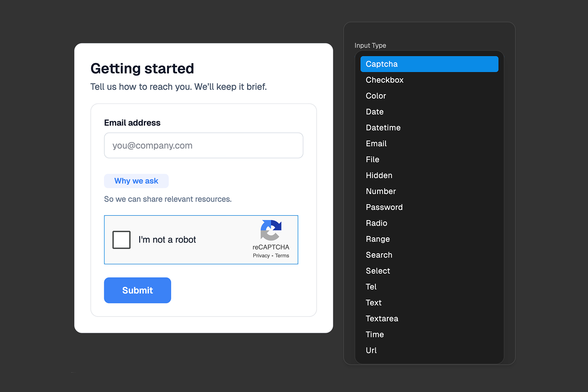This screenshot has width=588, height=392.
Task: Select Number in the Input Type list
Action: coord(429,191)
